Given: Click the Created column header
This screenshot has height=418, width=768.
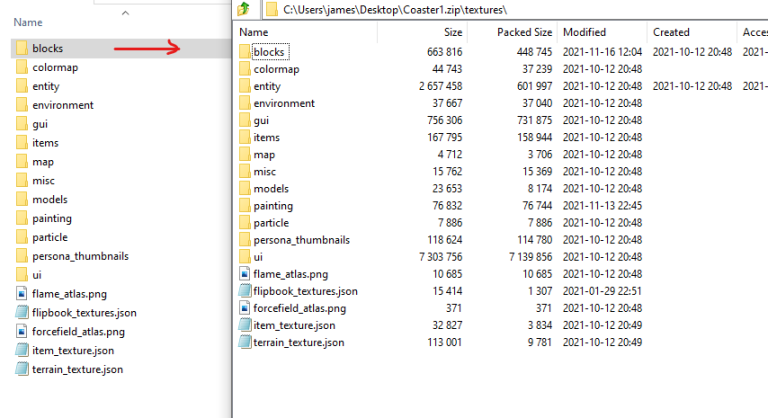Looking at the screenshot, I should pyautogui.click(x=670, y=32).
